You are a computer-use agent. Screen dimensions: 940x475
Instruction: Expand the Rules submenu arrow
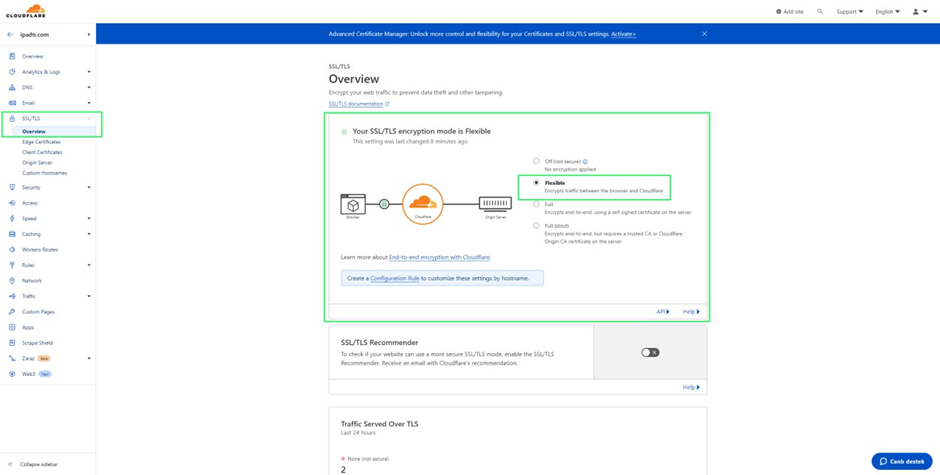pyautogui.click(x=89, y=265)
